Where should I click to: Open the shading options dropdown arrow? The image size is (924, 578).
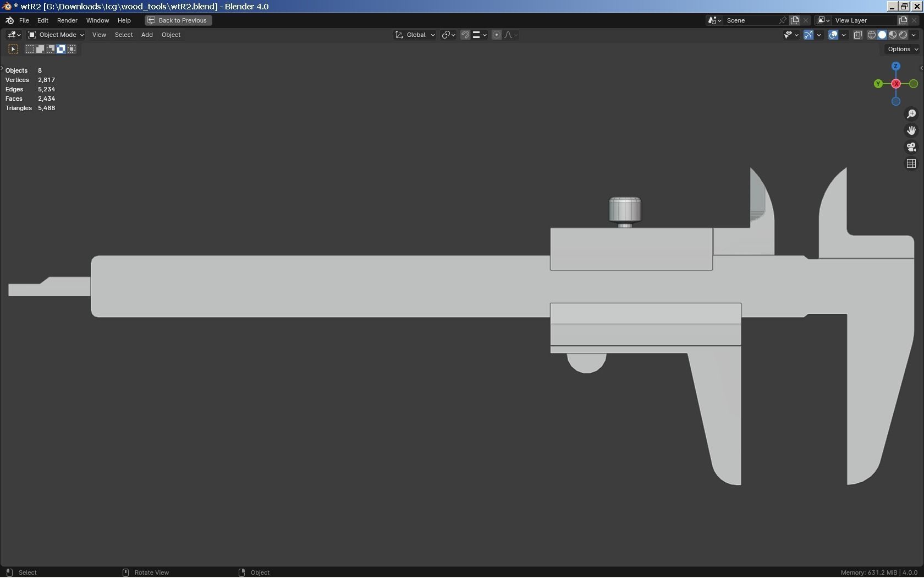[914, 35]
